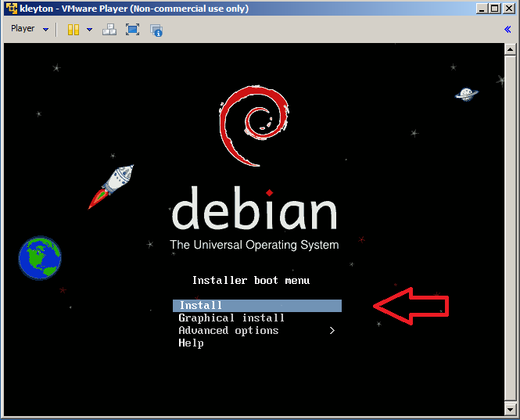
Task: Click the Player menu dropdown arrow
Action: click(x=45, y=30)
